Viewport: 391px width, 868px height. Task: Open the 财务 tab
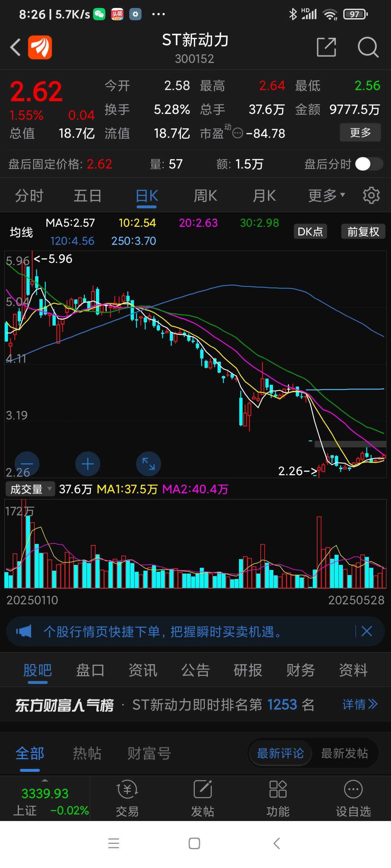[300, 670]
